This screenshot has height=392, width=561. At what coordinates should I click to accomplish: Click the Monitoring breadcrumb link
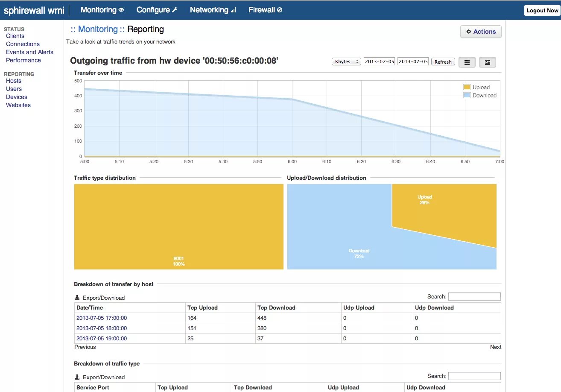98,29
